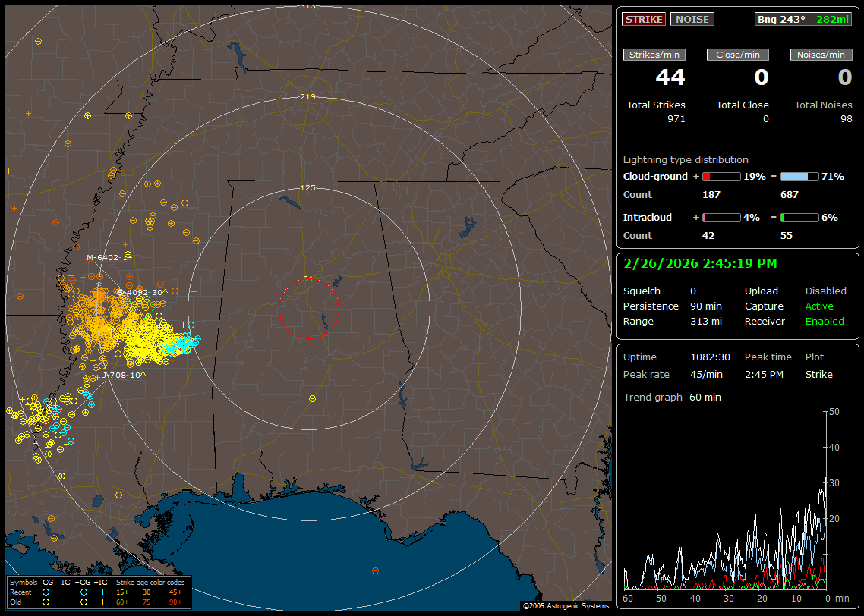Click the Bng 243° bearing readout
Image resolution: width=864 pixels, height=616 pixels.
coord(781,19)
